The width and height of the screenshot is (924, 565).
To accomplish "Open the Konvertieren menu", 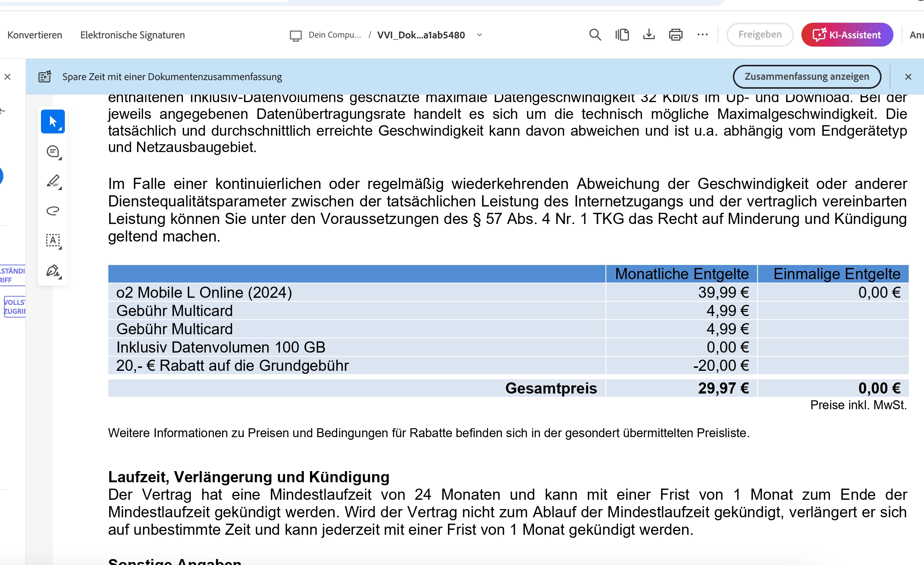I will 35,35.
